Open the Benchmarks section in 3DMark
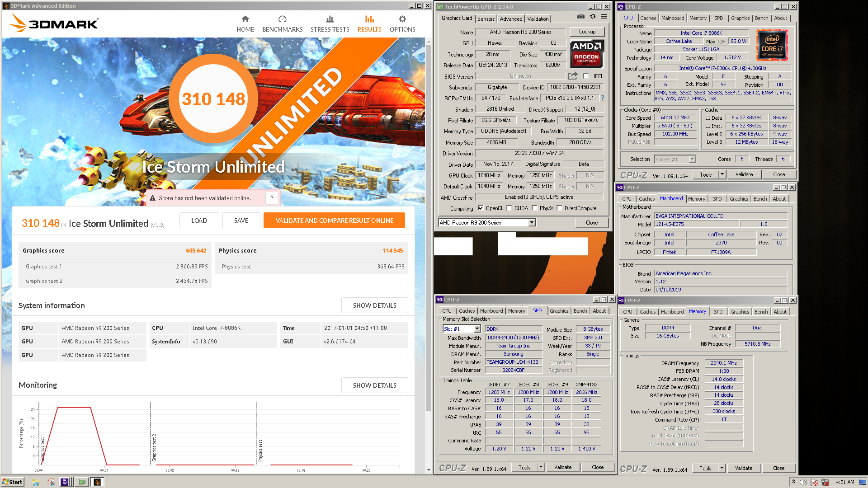The image size is (868, 488). (x=283, y=24)
